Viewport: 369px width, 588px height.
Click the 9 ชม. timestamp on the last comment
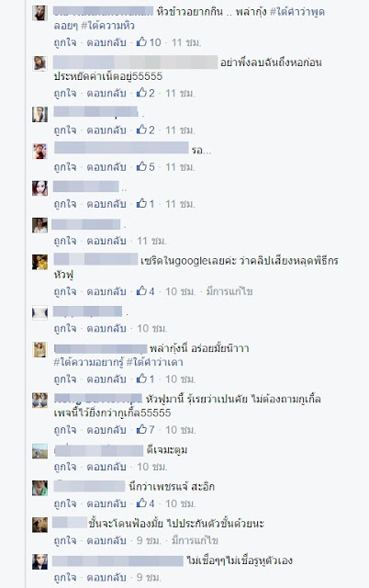149,577
